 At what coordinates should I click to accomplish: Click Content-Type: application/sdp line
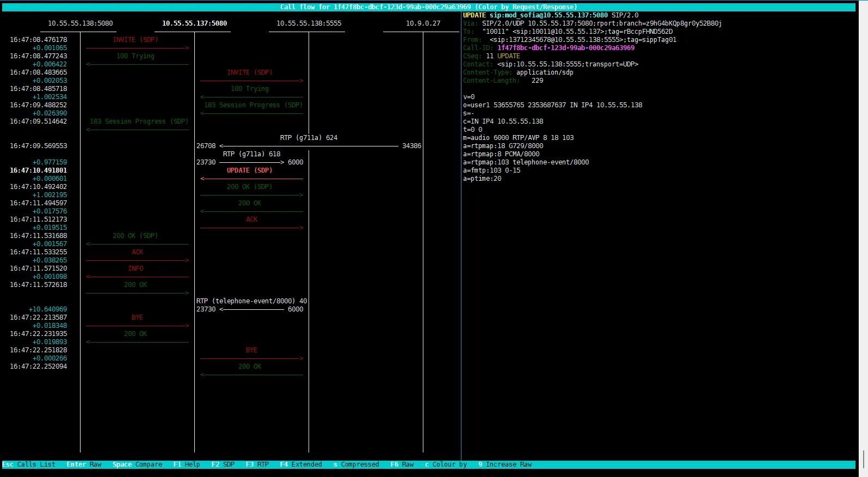pos(518,72)
